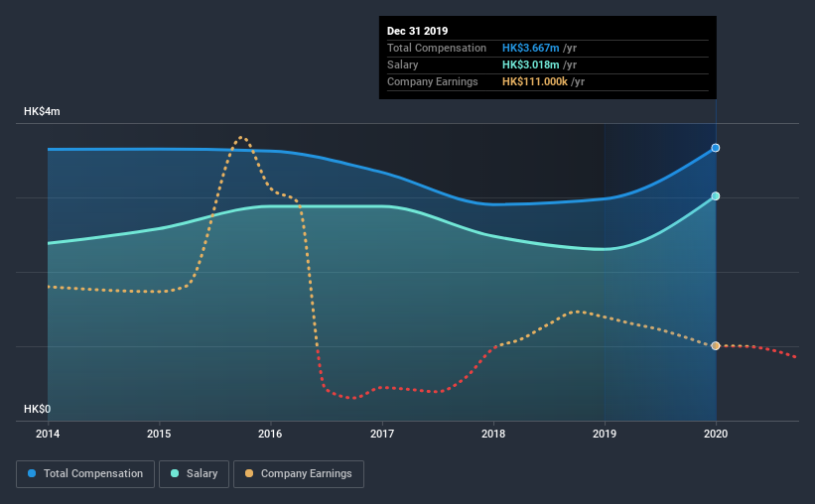Click the blue Total Compensation legend dot
This screenshot has height=504, width=815.
click(x=32, y=473)
